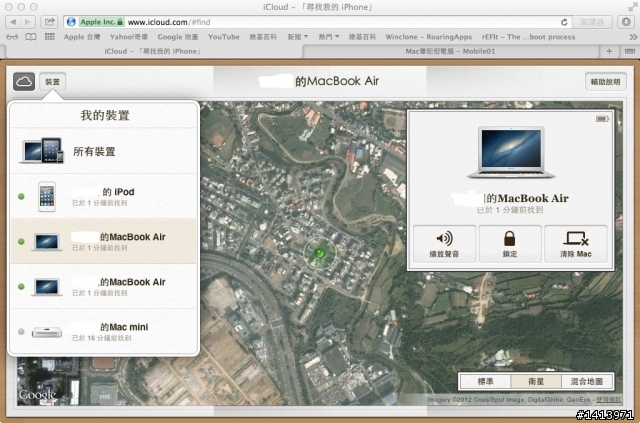Click the green location dot on map

[320, 254]
